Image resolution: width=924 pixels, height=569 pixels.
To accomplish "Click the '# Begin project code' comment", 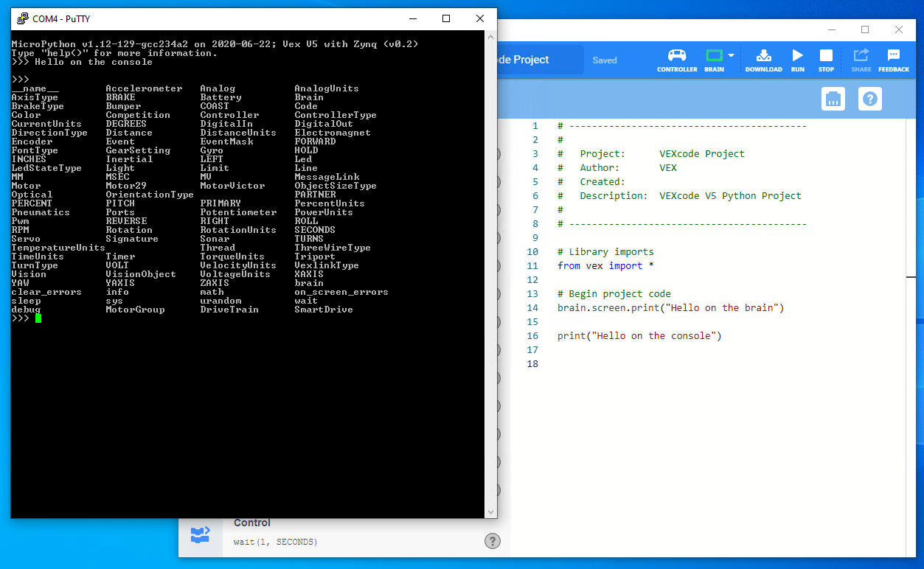I will pyautogui.click(x=614, y=293).
